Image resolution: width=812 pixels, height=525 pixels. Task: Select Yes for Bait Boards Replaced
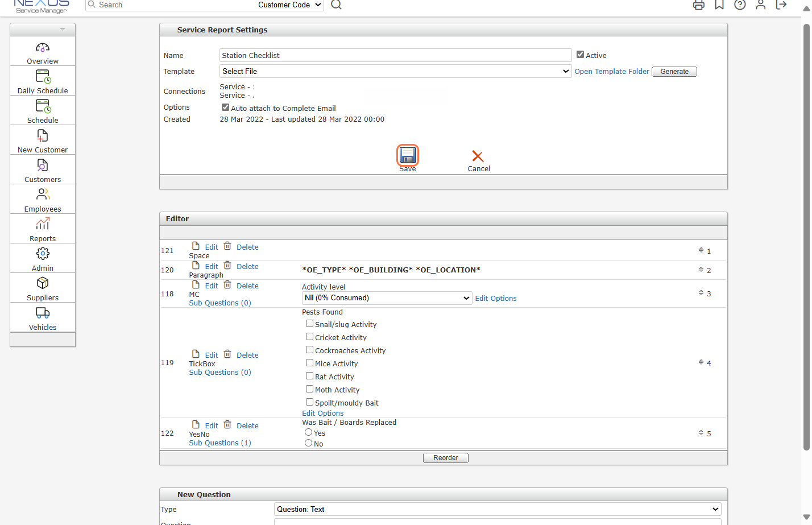coord(308,432)
